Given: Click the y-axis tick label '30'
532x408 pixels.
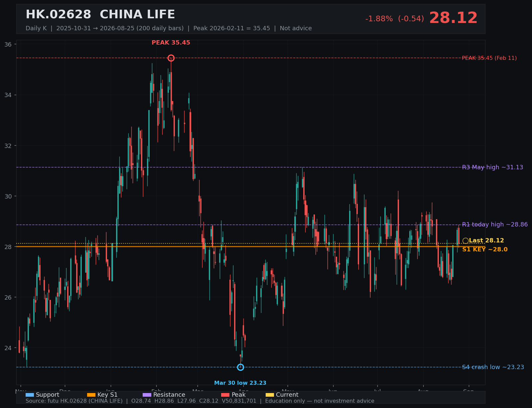Looking at the screenshot, I should coord(8,196).
